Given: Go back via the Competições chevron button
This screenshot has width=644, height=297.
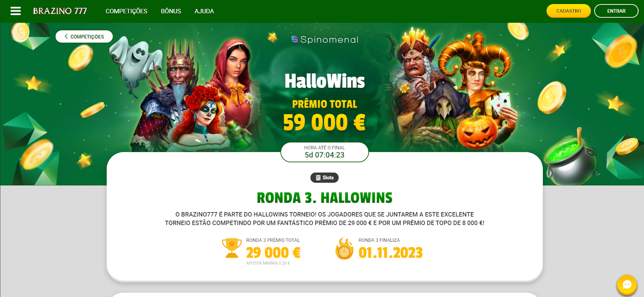Looking at the screenshot, I should click(x=84, y=37).
